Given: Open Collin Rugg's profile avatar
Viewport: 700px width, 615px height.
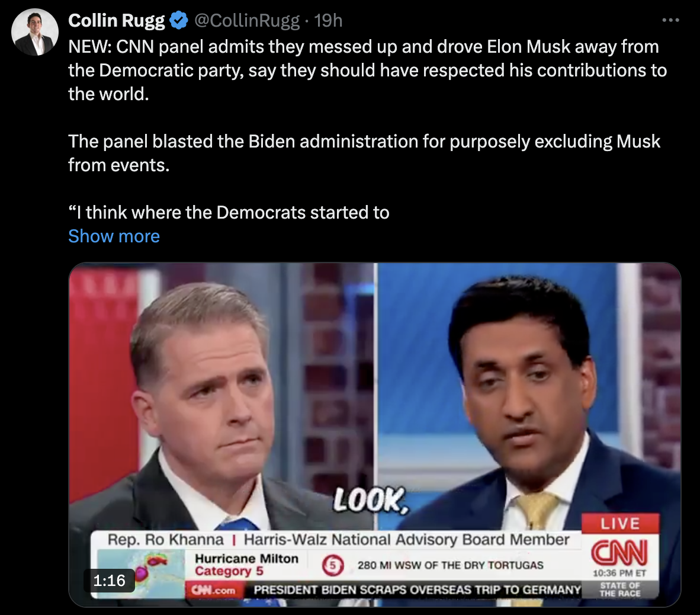Looking at the screenshot, I should 35,32.
